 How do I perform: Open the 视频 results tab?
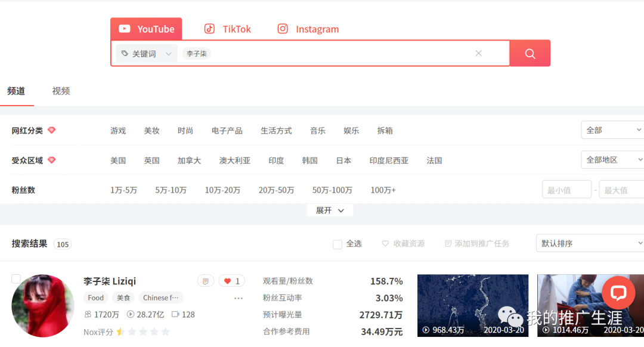(61, 91)
